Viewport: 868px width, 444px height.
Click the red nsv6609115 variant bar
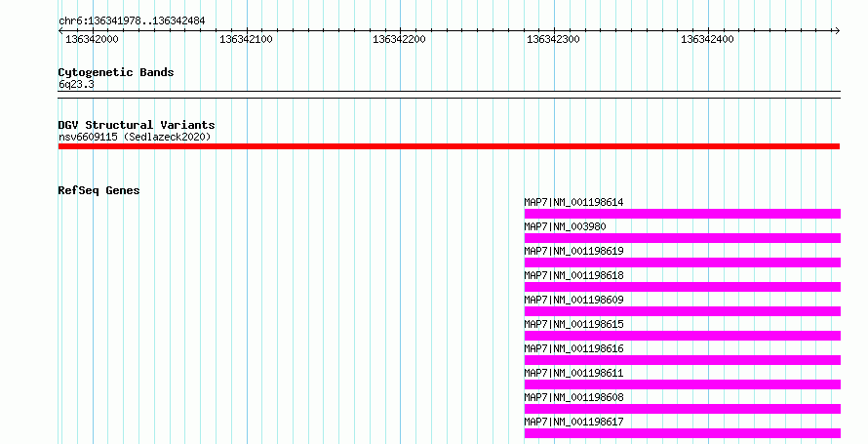click(449, 146)
